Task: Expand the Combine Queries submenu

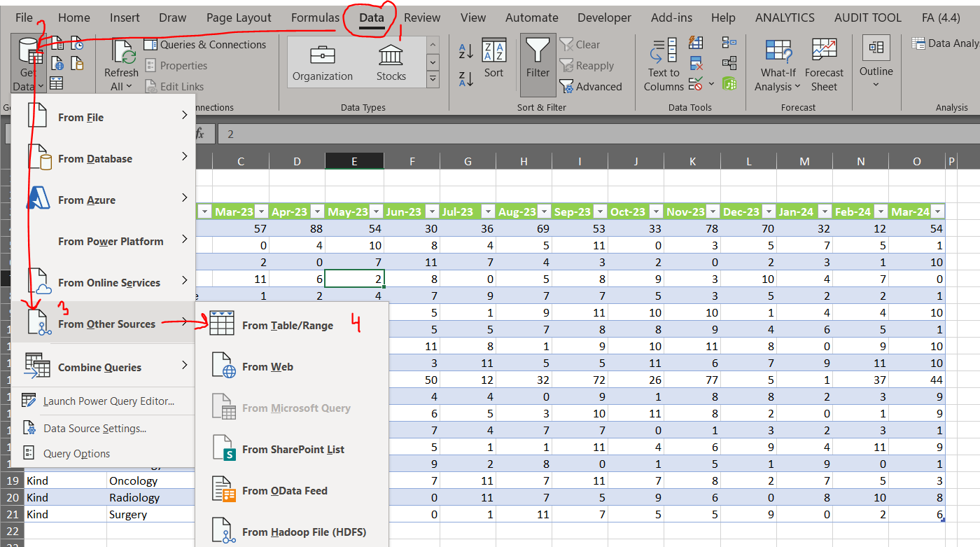Action: 104,366
